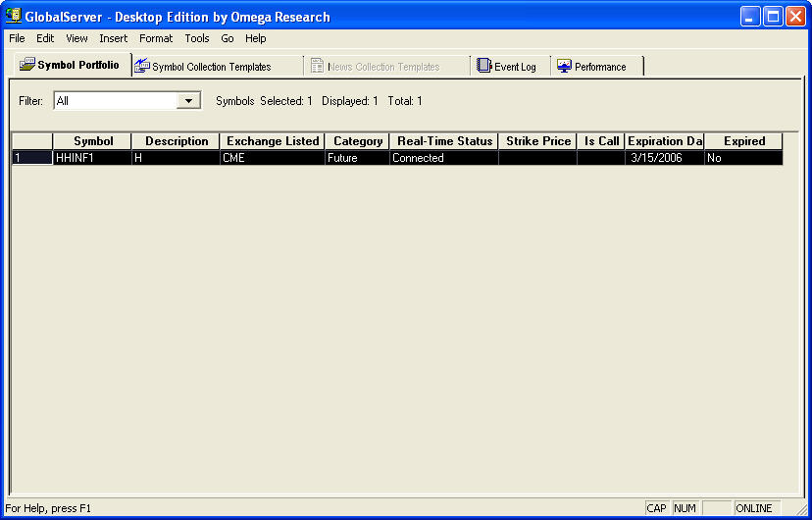812x520 pixels.
Task: Click the NUM status bar indicator
Action: [x=685, y=508]
